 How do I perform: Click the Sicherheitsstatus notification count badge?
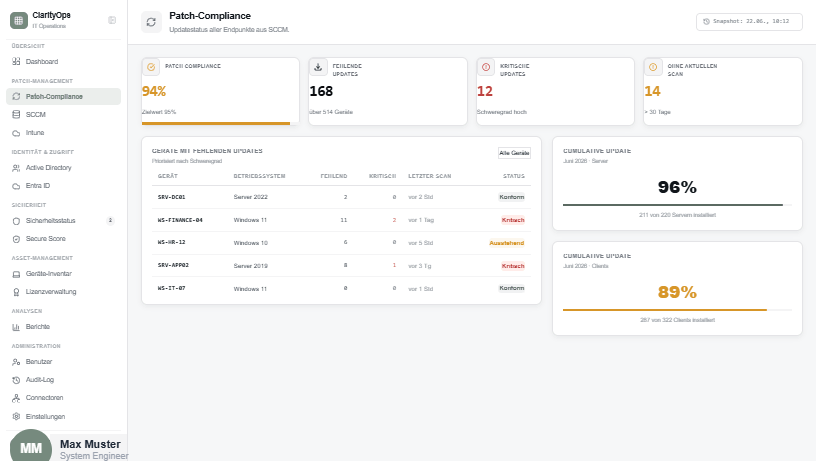pos(110,221)
